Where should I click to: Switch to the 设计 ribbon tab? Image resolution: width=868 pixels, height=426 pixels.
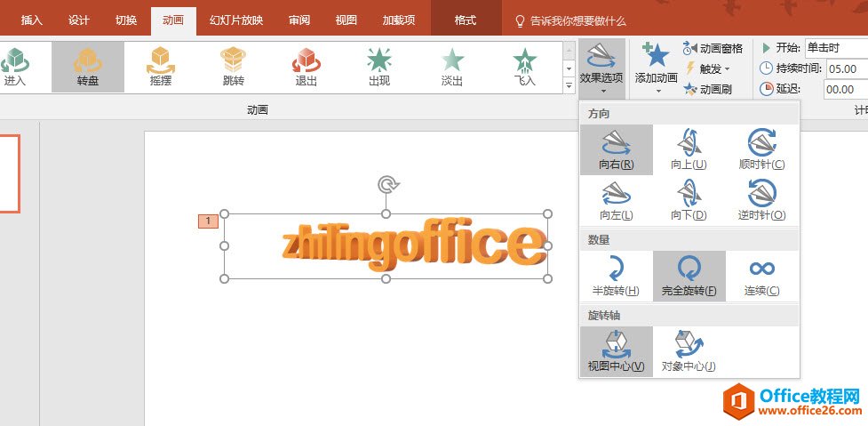(x=78, y=20)
